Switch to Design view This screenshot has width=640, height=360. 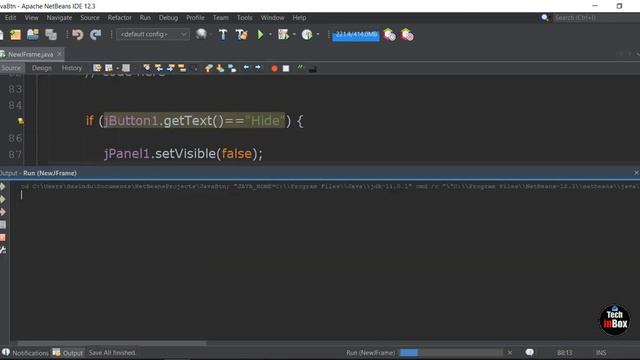(42, 68)
